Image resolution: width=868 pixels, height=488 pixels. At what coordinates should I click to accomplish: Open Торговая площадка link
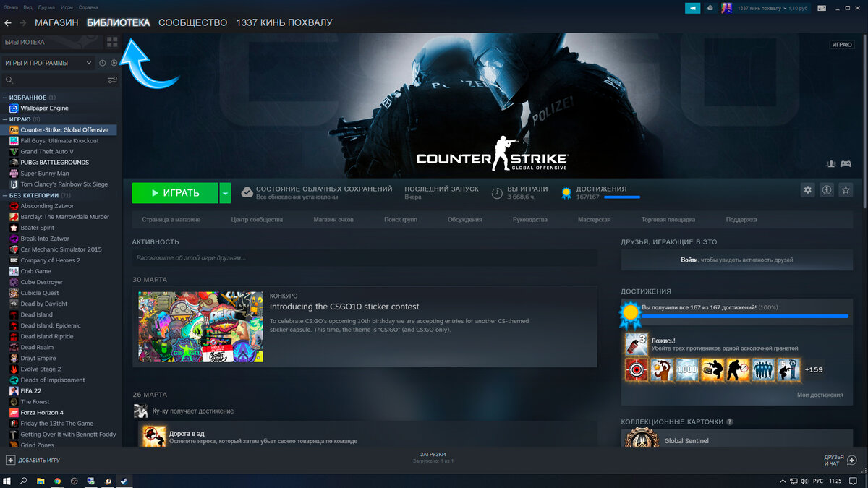coord(668,219)
